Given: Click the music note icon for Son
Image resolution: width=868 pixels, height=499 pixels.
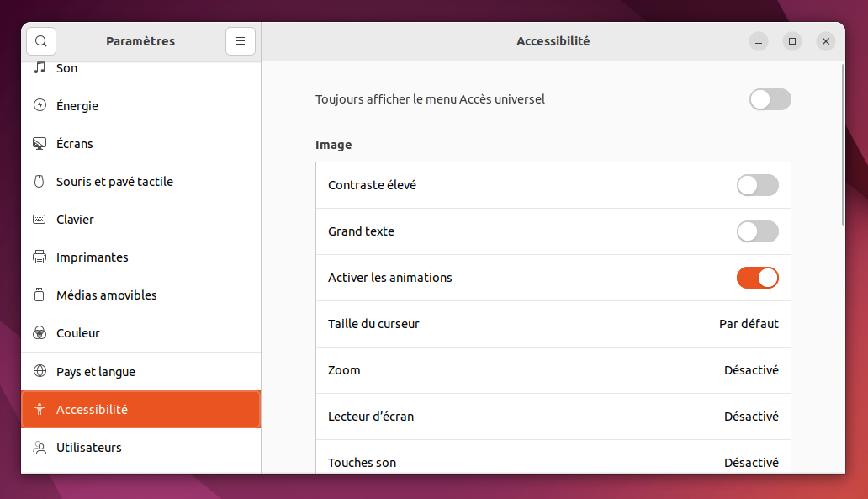Looking at the screenshot, I should (40, 67).
